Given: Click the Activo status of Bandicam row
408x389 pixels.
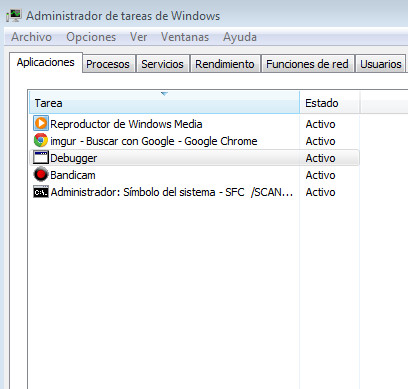Looking at the screenshot, I should pyautogui.click(x=320, y=175).
